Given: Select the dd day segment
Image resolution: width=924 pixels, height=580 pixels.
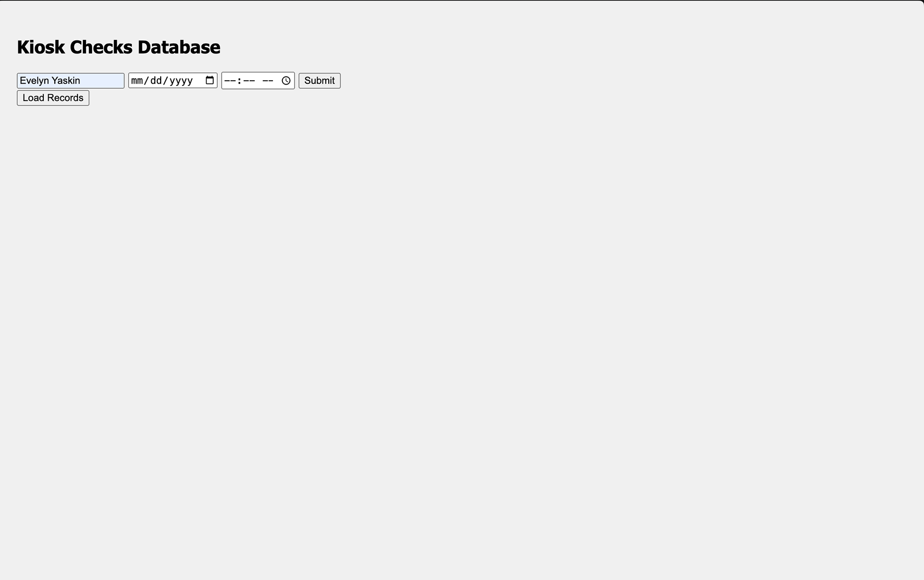Looking at the screenshot, I should click(156, 80).
